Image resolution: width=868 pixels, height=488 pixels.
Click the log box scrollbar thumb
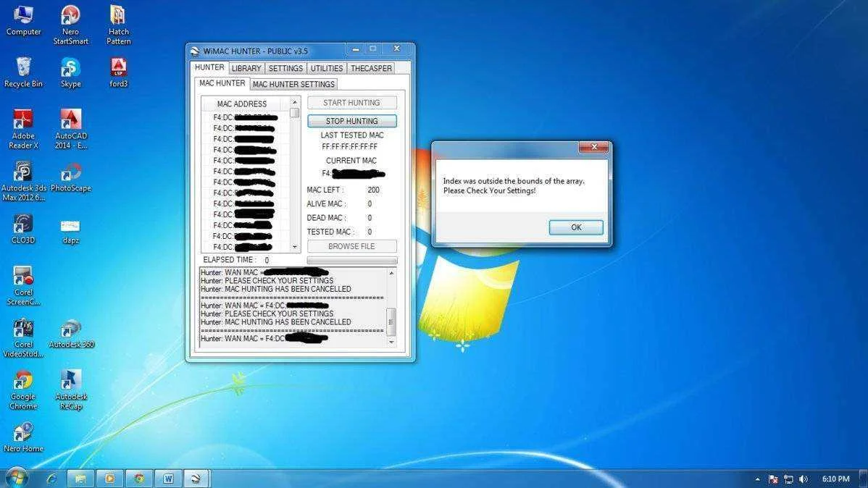pyautogui.click(x=391, y=321)
